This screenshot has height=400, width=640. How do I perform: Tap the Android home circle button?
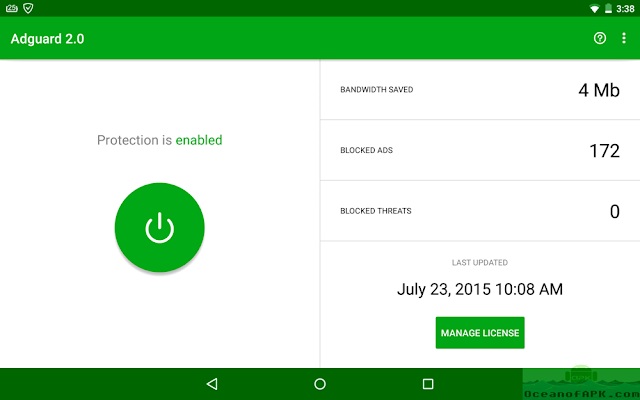[320, 384]
